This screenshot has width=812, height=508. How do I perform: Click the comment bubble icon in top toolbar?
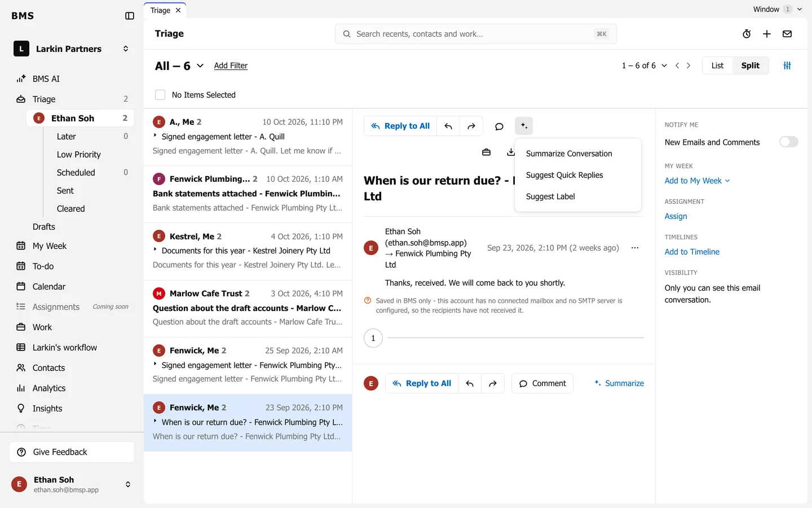point(499,126)
